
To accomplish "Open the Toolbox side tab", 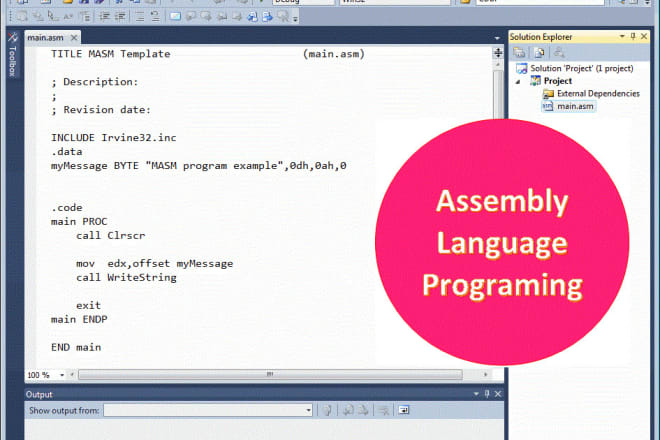I will [x=12, y=55].
